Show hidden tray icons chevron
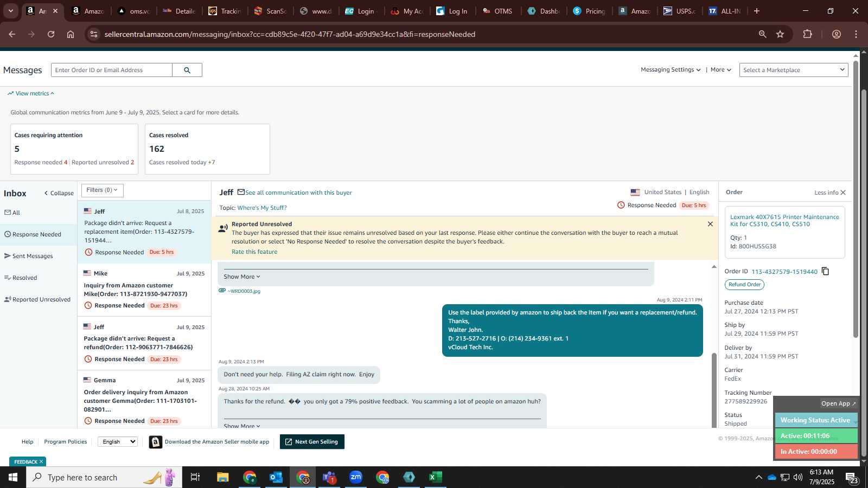This screenshot has width=868, height=488. pyautogui.click(x=758, y=477)
